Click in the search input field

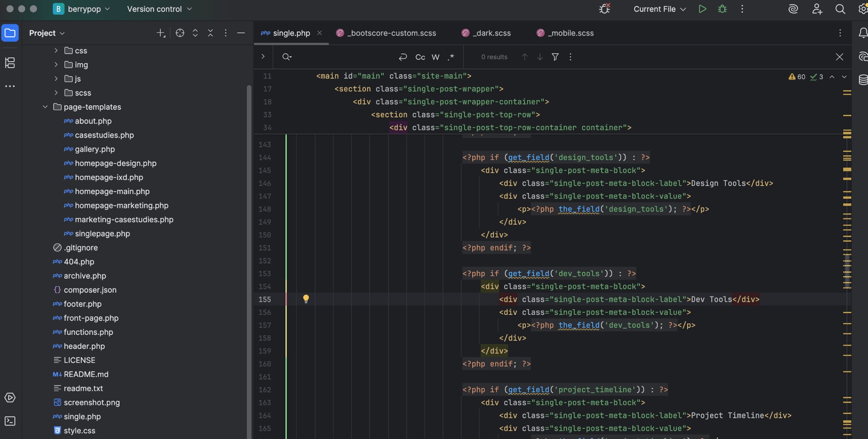pyautogui.click(x=344, y=57)
